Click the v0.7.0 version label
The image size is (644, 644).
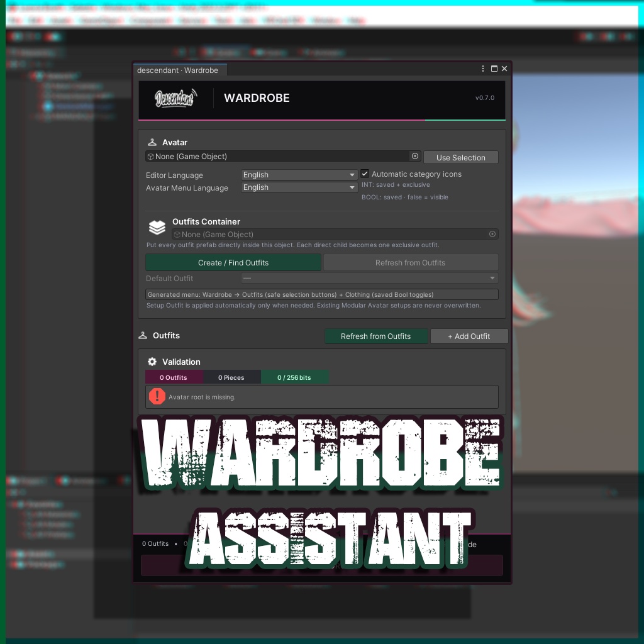pyautogui.click(x=485, y=97)
